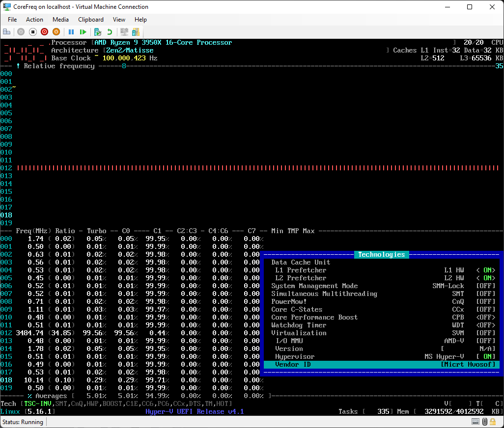Open the View menu

119,20
